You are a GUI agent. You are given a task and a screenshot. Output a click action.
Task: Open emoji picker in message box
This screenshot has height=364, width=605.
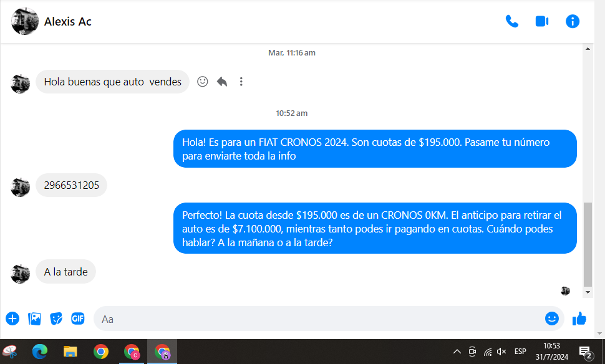pyautogui.click(x=551, y=318)
